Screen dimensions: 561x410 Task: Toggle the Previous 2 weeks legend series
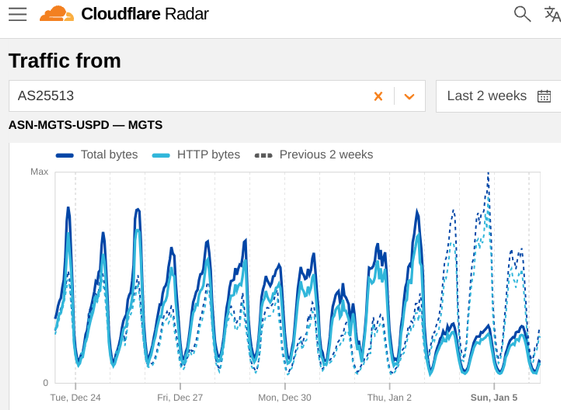[314, 155]
